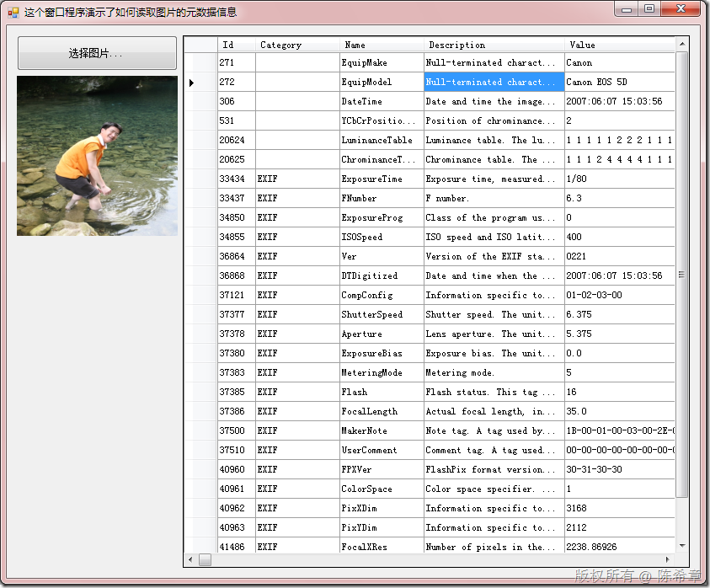Click the PixYDim name cell
Screen dimensions: 710x588
[x=382, y=527]
